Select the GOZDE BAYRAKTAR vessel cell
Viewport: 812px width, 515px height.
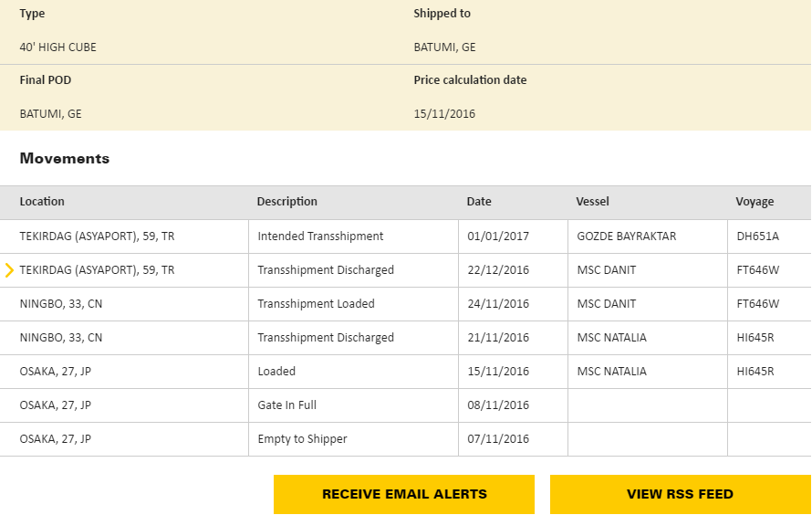point(627,236)
